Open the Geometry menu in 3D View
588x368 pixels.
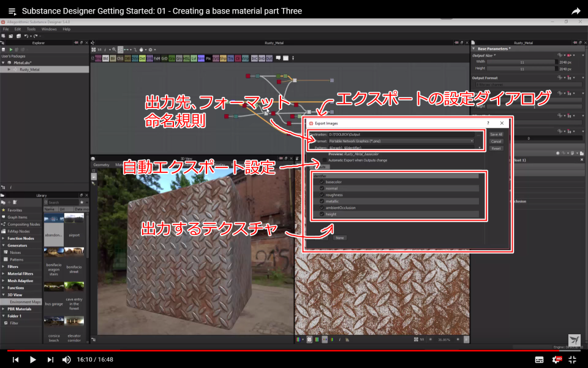[x=101, y=165]
